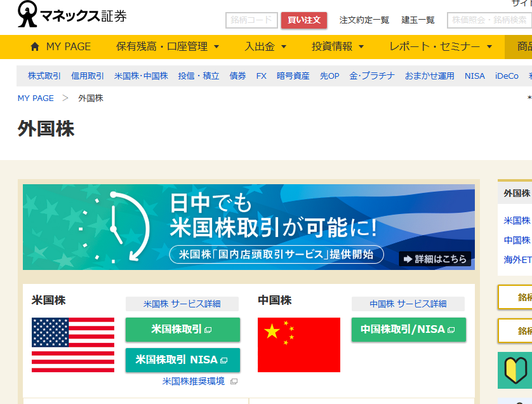The height and width of the screenshot is (404, 532).
Task: Click the green 米国株取引 button
Action: tap(183, 330)
